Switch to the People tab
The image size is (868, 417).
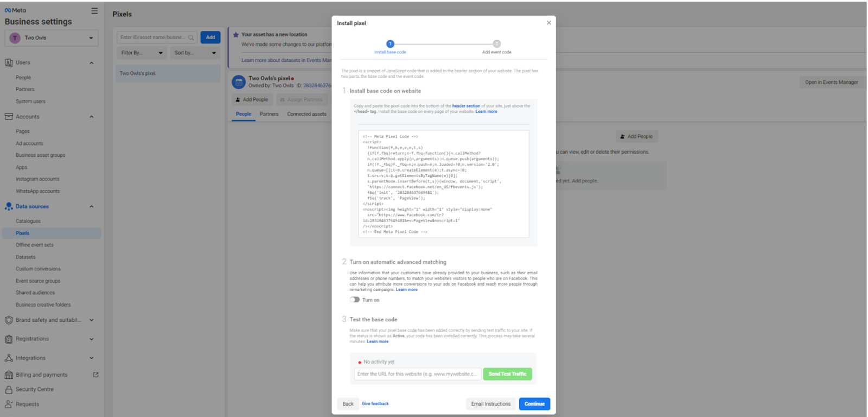click(x=244, y=114)
